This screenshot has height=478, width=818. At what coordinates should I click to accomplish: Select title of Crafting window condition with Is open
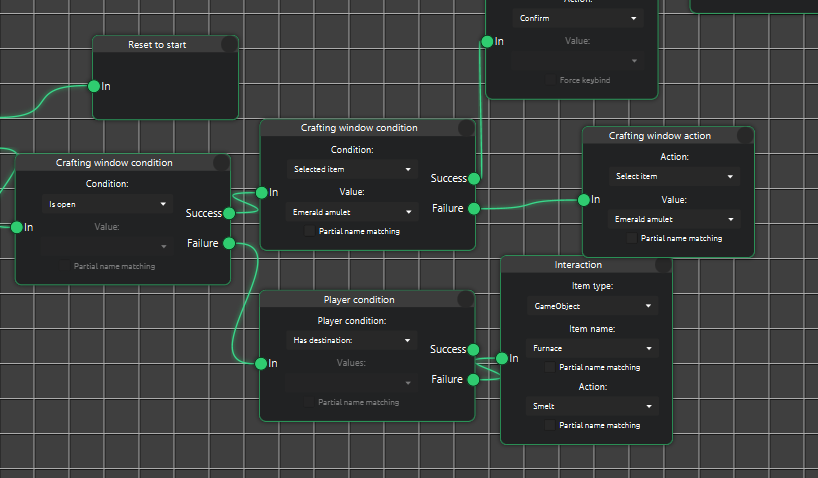[x=114, y=163]
